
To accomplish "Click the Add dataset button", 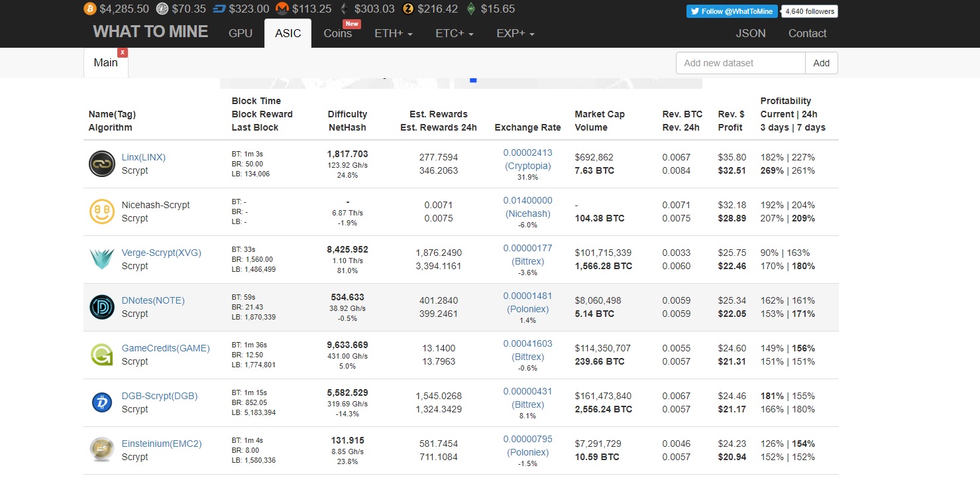I will [822, 63].
